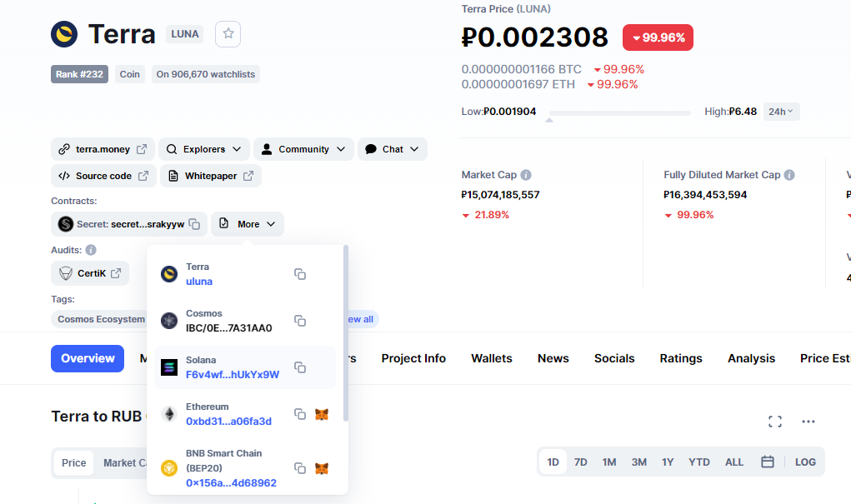This screenshot has height=504, width=851.
Task: Open the Socials tab
Action: coord(614,358)
